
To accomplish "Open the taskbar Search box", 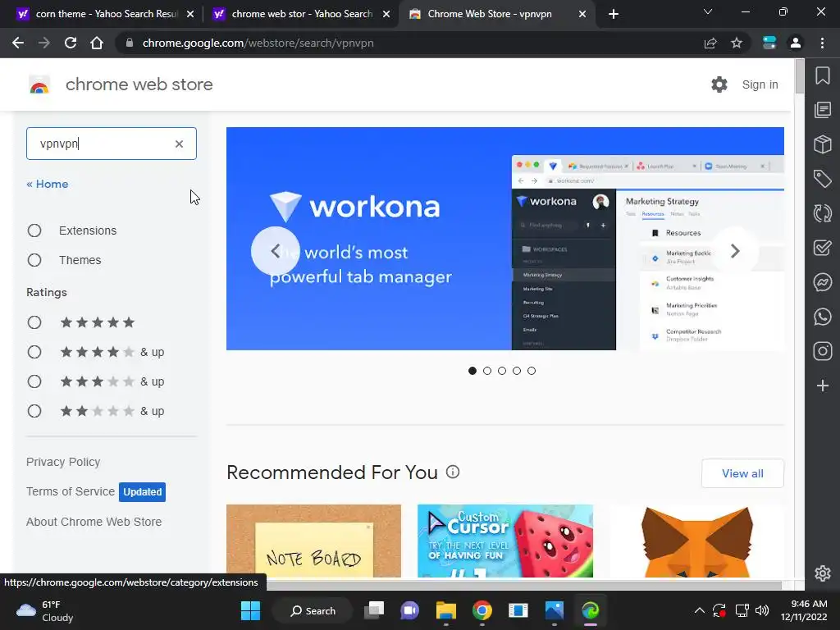I will (313, 610).
